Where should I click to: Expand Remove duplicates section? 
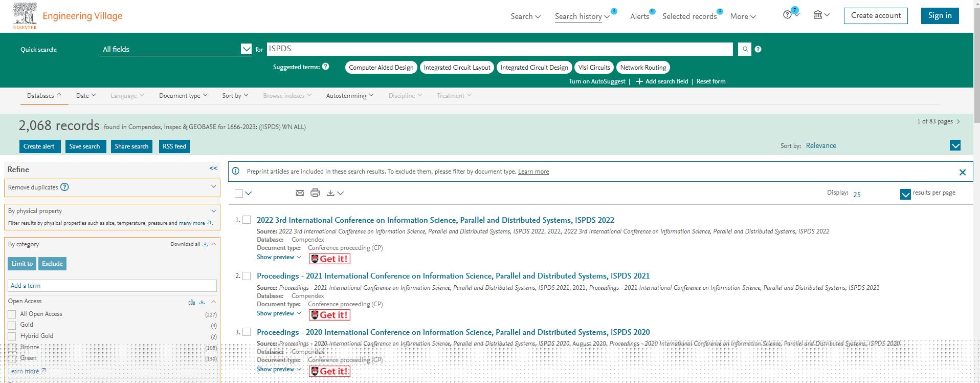214,187
